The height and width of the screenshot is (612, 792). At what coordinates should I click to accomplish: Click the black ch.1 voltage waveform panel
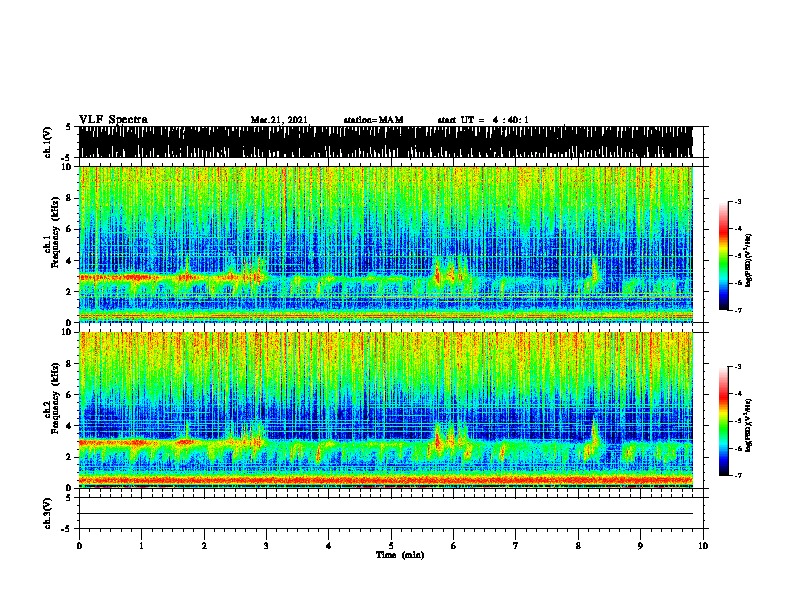[386, 142]
